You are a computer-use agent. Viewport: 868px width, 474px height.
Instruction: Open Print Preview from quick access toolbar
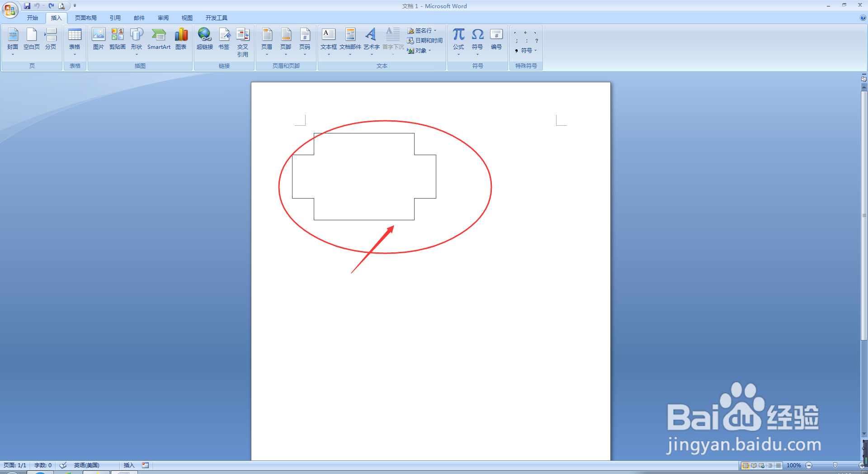pos(61,6)
